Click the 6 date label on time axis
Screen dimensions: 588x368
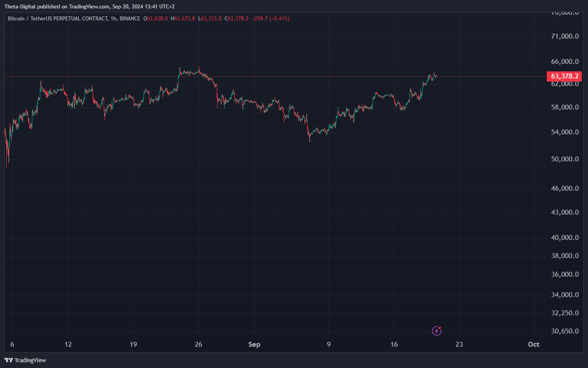12,345
